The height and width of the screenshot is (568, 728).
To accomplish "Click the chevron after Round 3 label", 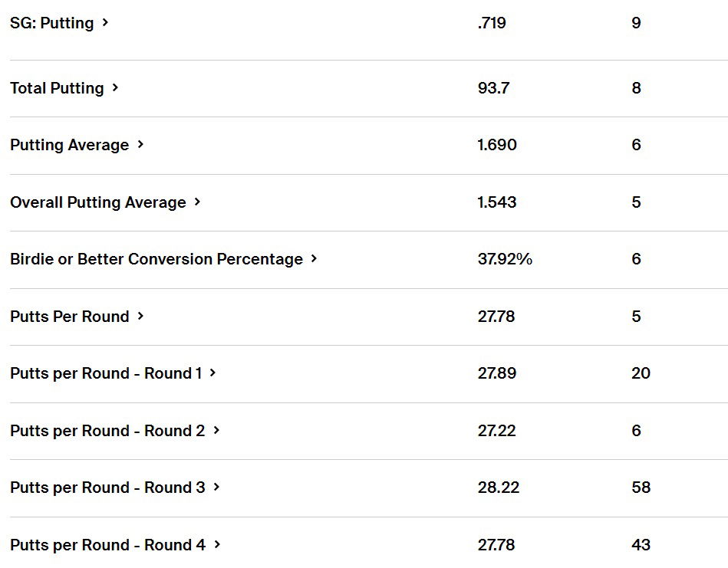I will point(216,488).
